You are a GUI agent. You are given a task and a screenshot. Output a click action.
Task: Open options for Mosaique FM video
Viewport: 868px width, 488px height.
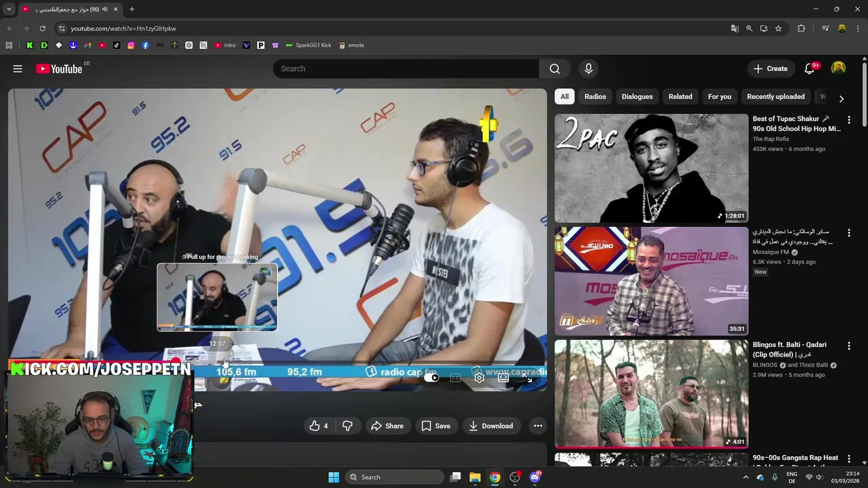[848, 233]
